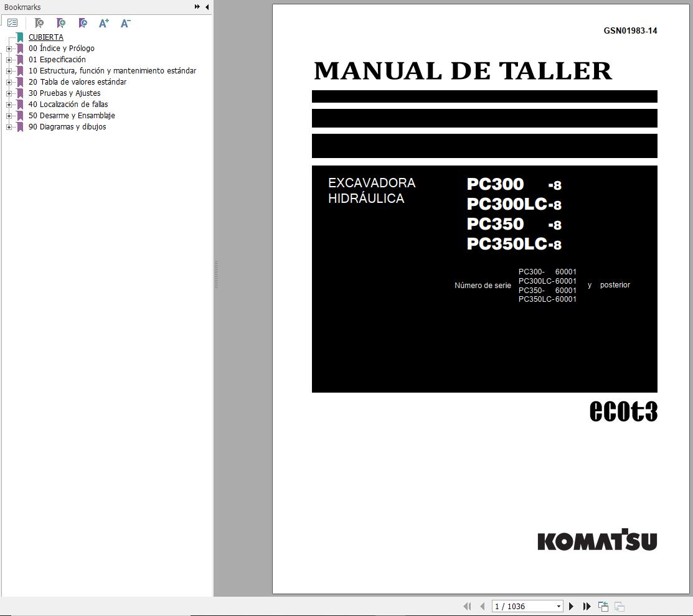Expand the 30 Pruebas y Ajustes node
693x616 pixels.
point(9,93)
